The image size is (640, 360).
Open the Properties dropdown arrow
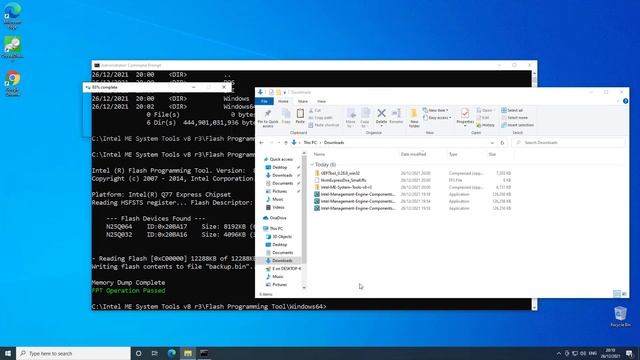[x=464, y=126]
